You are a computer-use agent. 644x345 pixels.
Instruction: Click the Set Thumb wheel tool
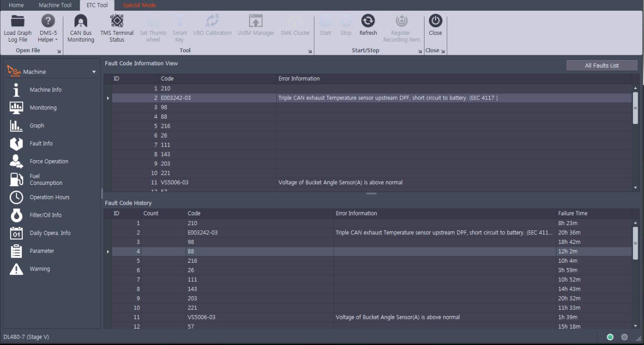(153, 28)
